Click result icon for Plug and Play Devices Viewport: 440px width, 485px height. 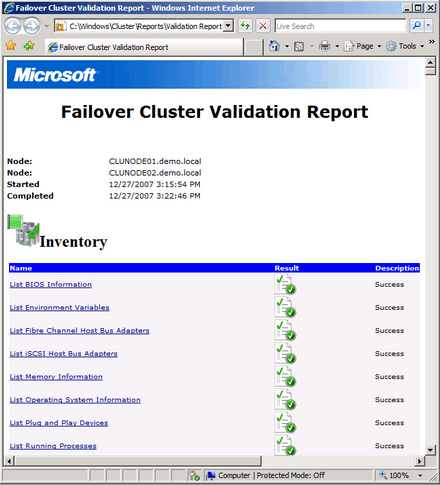tap(285, 422)
